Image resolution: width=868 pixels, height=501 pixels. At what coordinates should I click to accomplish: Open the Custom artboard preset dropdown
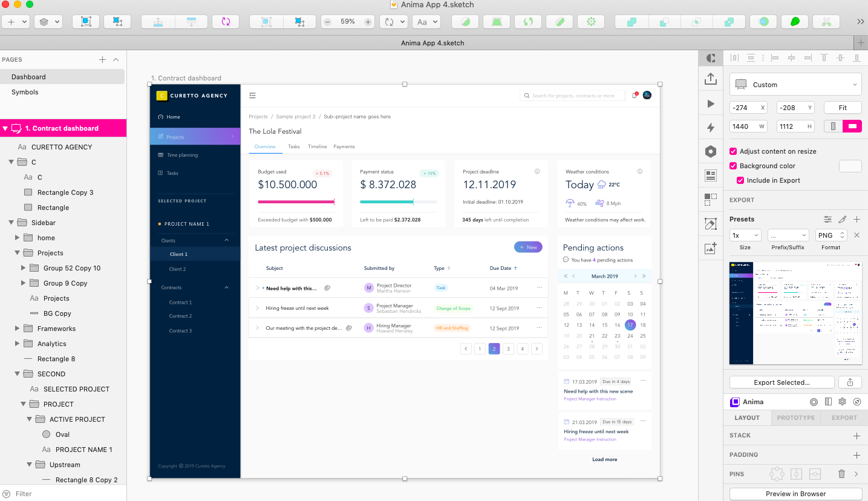(796, 85)
